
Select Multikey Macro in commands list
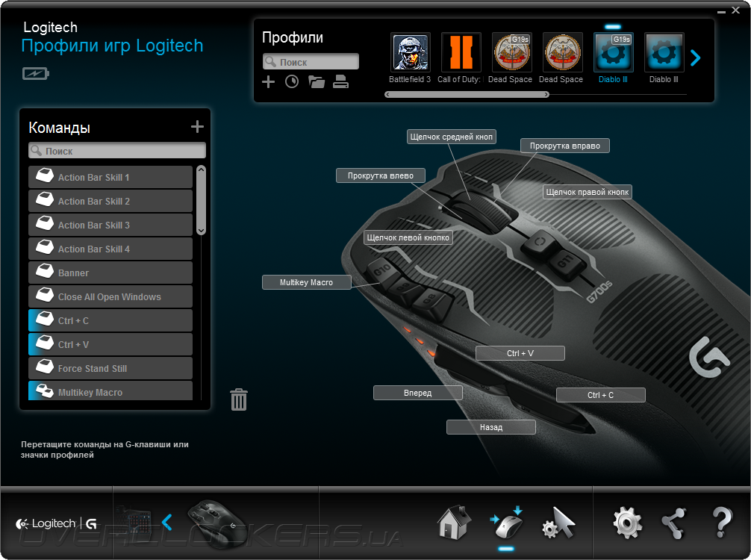click(110, 391)
